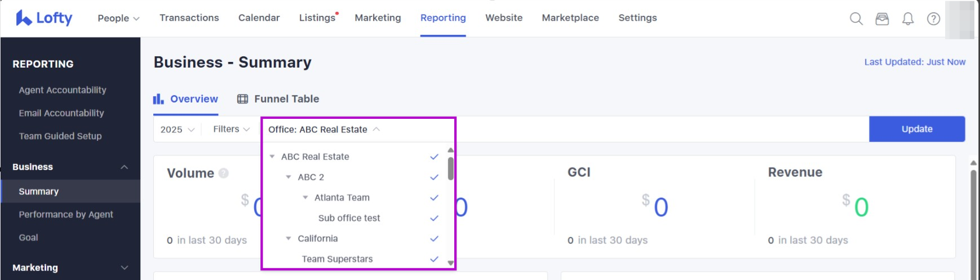Collapse the Atlanta Team tree node
This screenshot has height=280, width=980.
[x=305, y=198]
